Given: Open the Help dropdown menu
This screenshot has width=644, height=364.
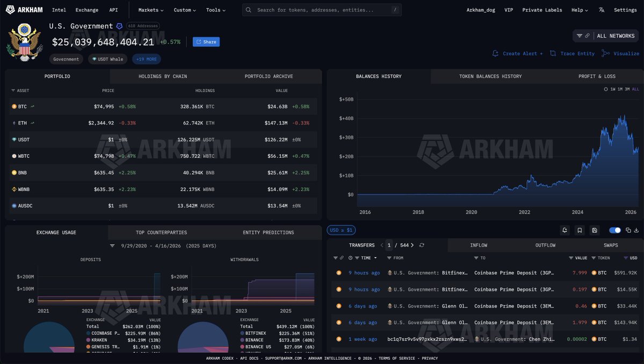Looking at the screenshot, I should [580, 10].
